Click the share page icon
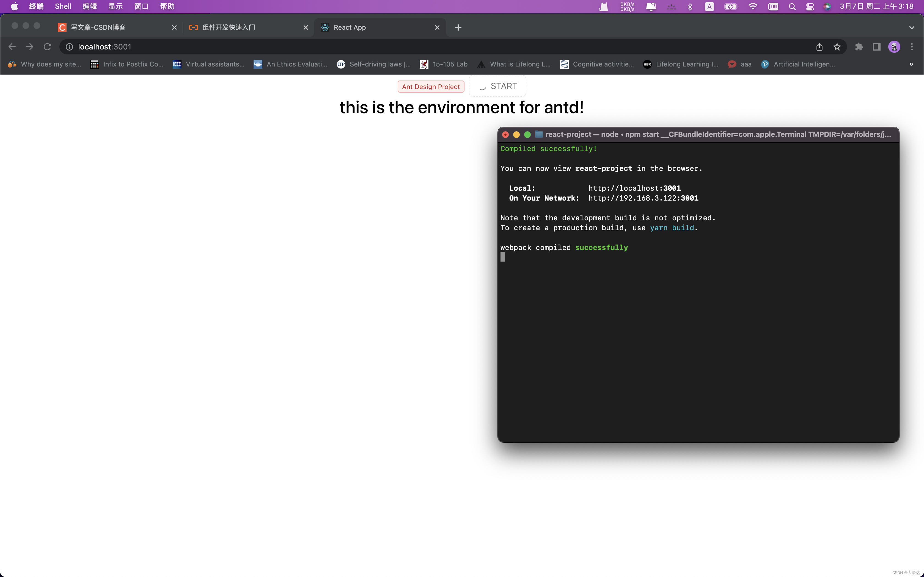The height and width of the screenshot is (577, 924). (x=820, y=46)
